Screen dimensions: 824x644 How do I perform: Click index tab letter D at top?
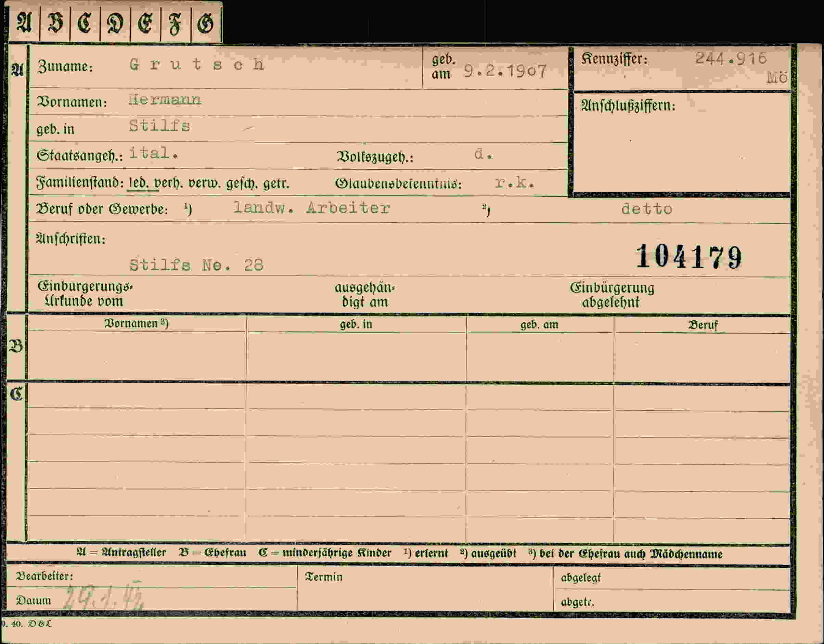(115, 23)
